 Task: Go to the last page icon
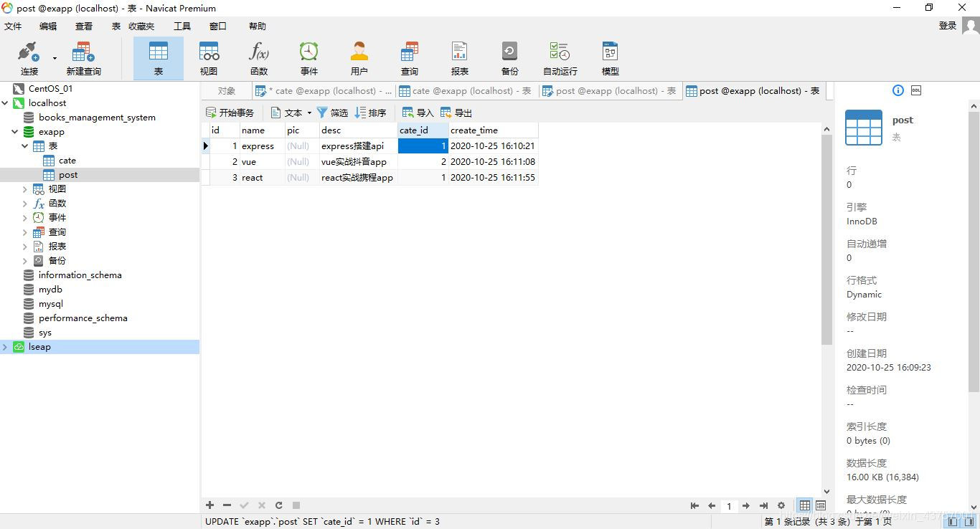click(763, 506)
